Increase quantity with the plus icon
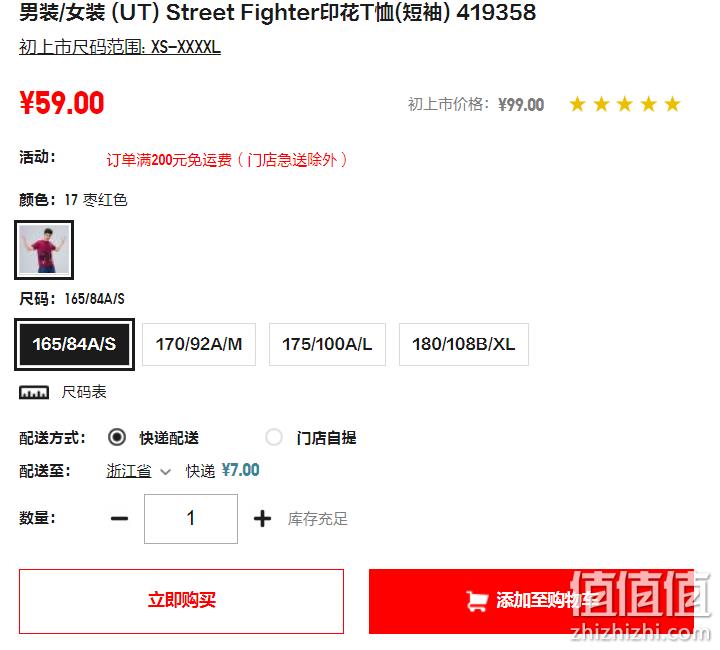720x650 pixels. click(x=262, y=519)
